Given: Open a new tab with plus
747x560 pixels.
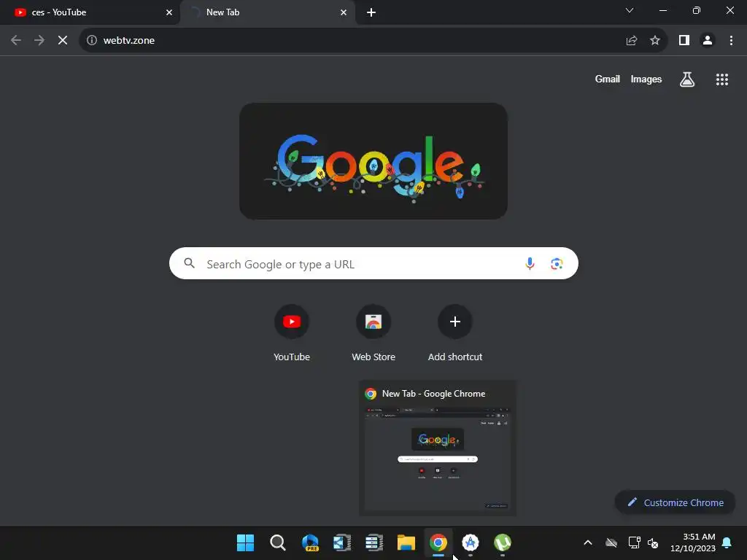Looking at the screenshot, I should tap(371, 12).
